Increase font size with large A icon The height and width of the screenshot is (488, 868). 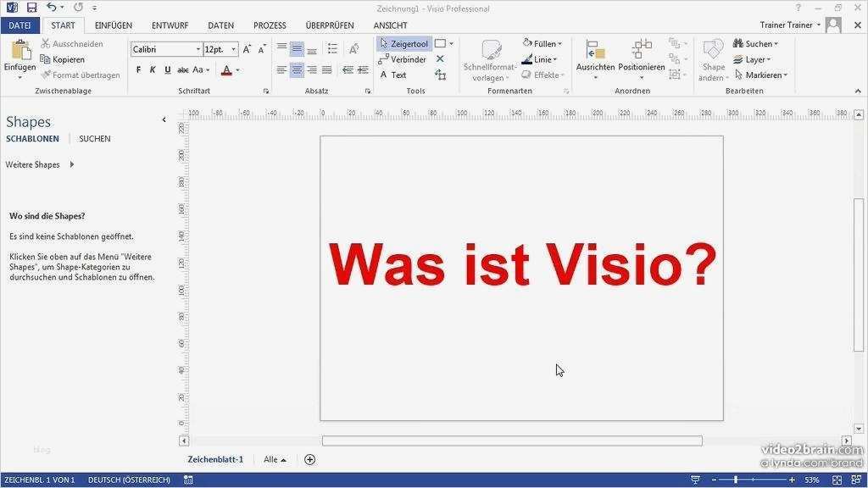click(247, 49)
